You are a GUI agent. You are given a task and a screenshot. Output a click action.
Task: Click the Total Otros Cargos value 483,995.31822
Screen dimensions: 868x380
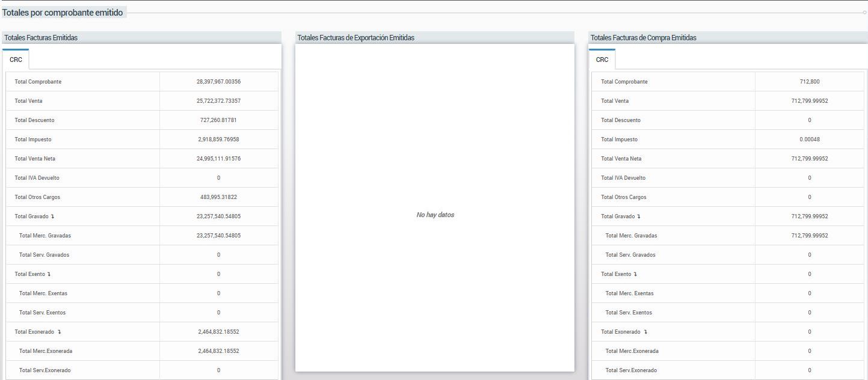pyautogui.click(x=219, y=197)
